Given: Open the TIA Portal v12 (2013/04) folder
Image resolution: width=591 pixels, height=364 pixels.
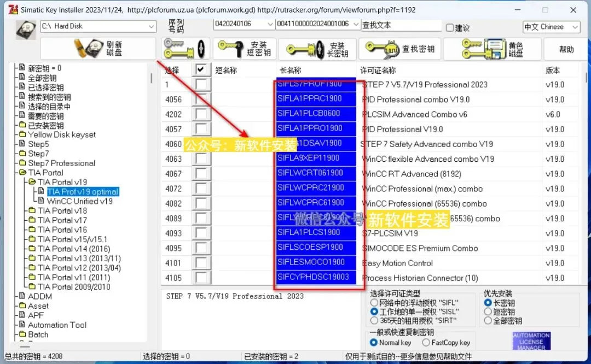Looking at the screenshot, I should pos(79,268).
